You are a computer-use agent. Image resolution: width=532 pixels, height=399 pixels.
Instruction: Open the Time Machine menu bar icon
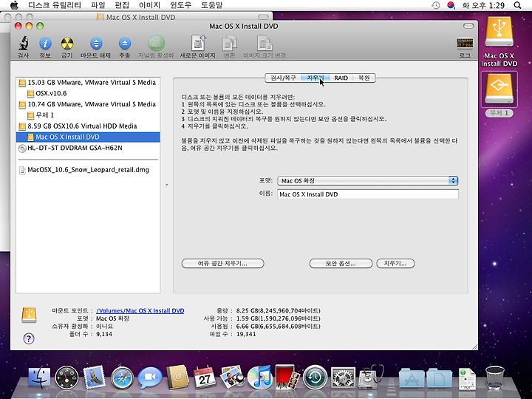tap(436, 5)
